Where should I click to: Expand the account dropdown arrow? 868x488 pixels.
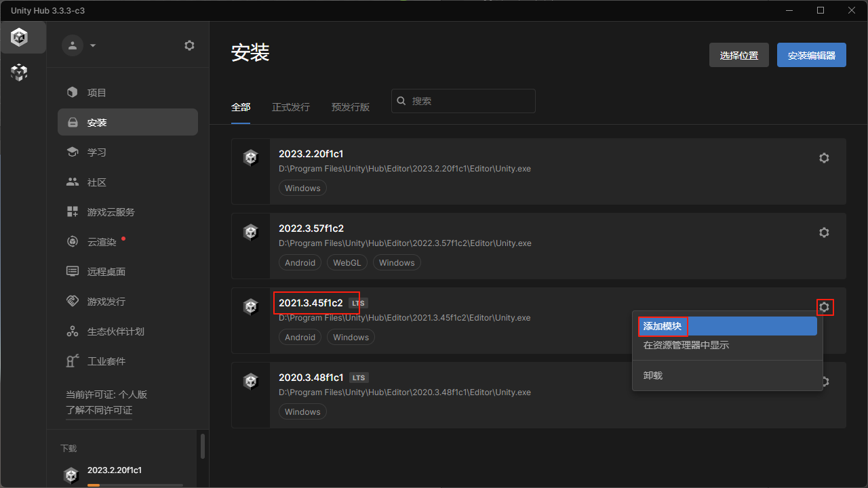(x=93, y=45)
